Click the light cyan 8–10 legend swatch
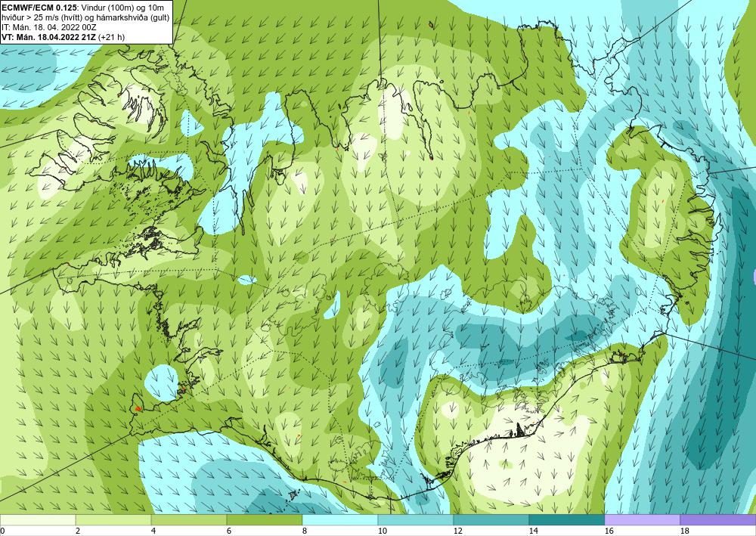The image size is (756, 536). [x=340, y=520]
